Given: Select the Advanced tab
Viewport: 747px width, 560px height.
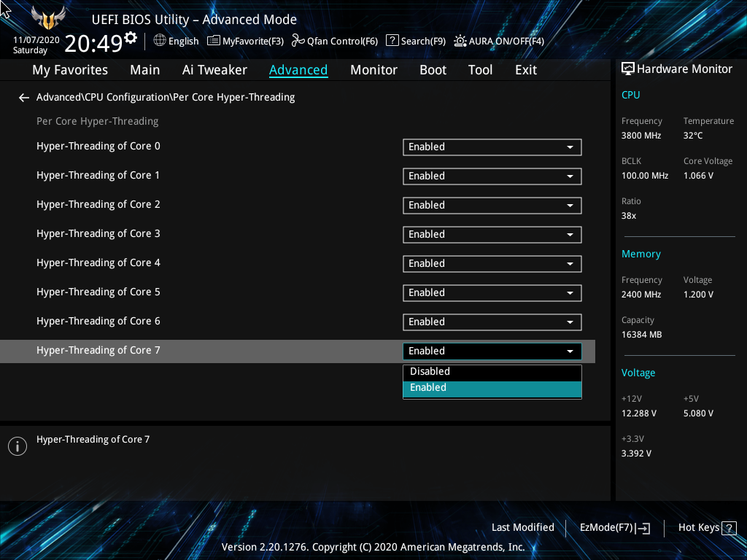Looking at the screenshot, I should (298, 70).
